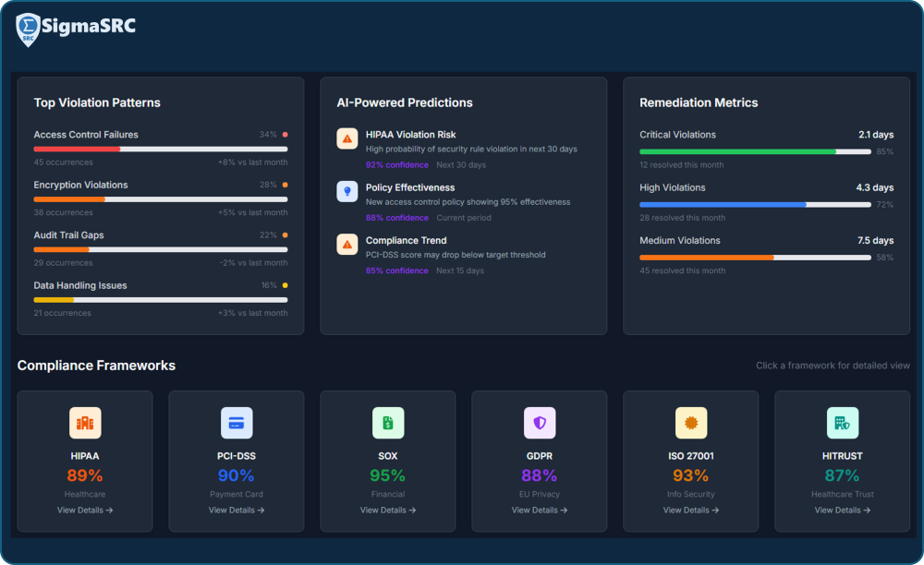Click the PCI-DSS credit card icon
The height and width of the screenshot is (565, 924).
[237, 423]
